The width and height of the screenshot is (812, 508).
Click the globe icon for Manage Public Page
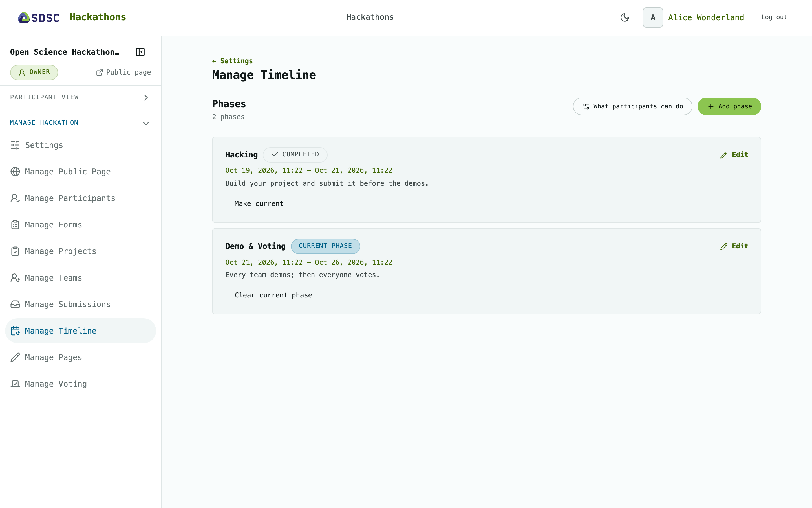click(15, 172)
